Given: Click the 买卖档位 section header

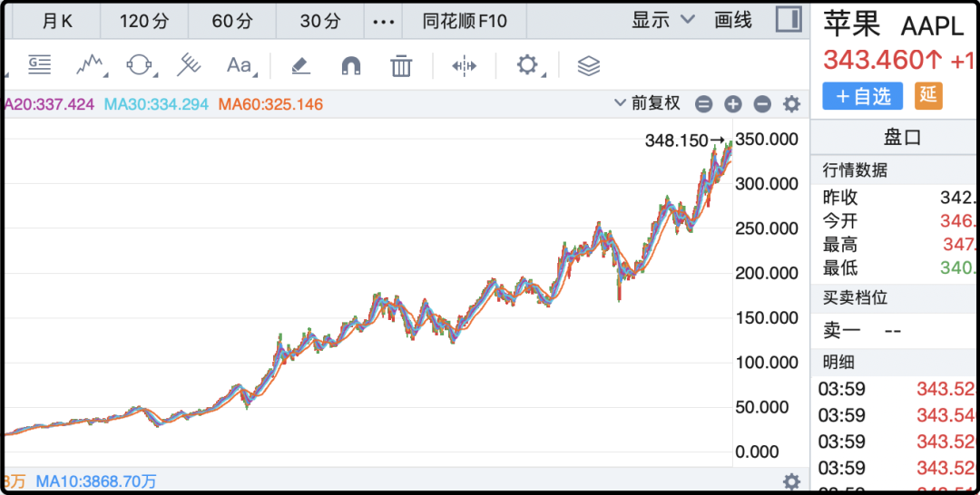Looking at the screenshot, I should [x=855, y=297].
